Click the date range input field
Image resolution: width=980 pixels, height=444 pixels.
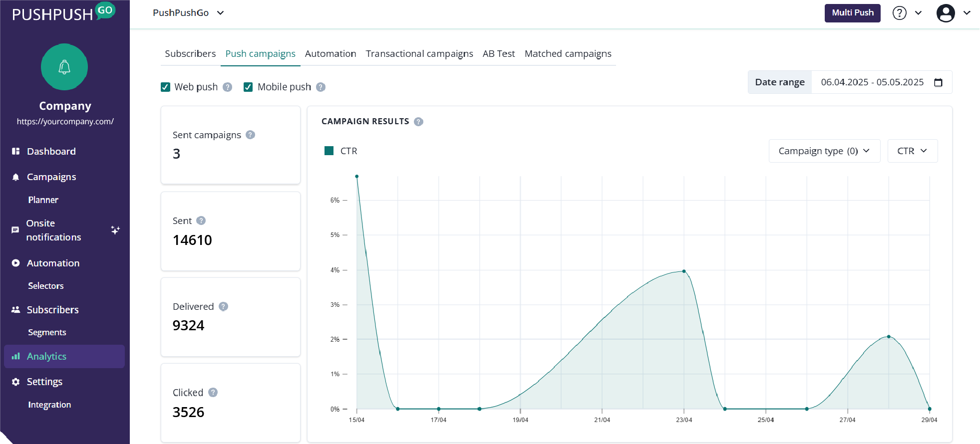(x=872, y=82)
